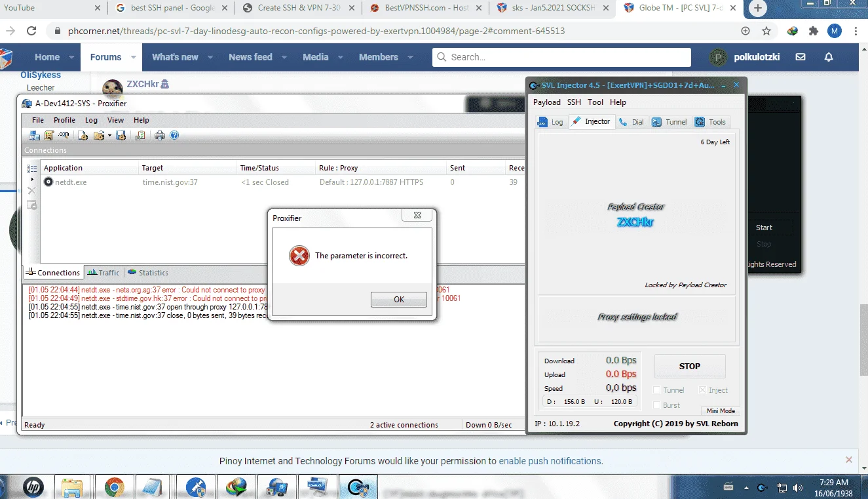
Task: Open the inbox envelope icon in forum header
Action: point(801,57)
